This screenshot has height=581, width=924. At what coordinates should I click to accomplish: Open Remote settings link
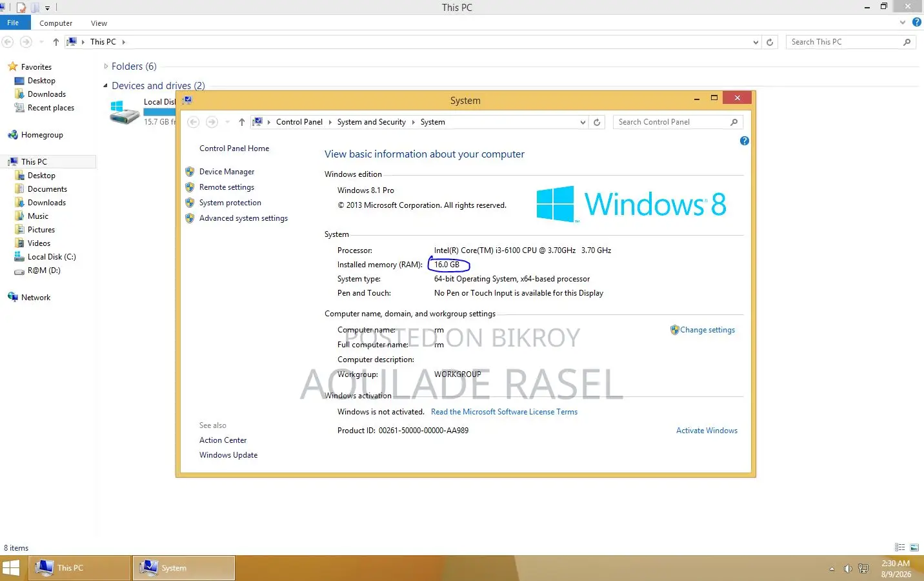[x=226, y=187]
